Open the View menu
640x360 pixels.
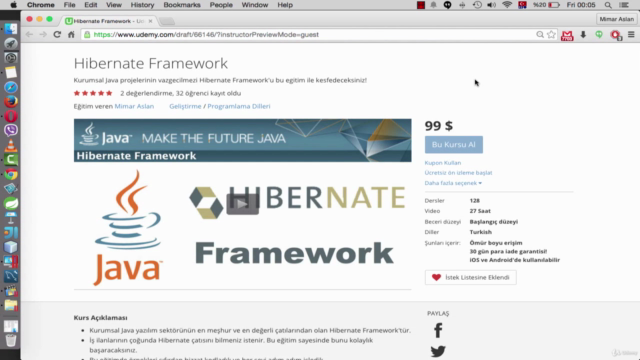pyautogui.click(x=114, y=5)
